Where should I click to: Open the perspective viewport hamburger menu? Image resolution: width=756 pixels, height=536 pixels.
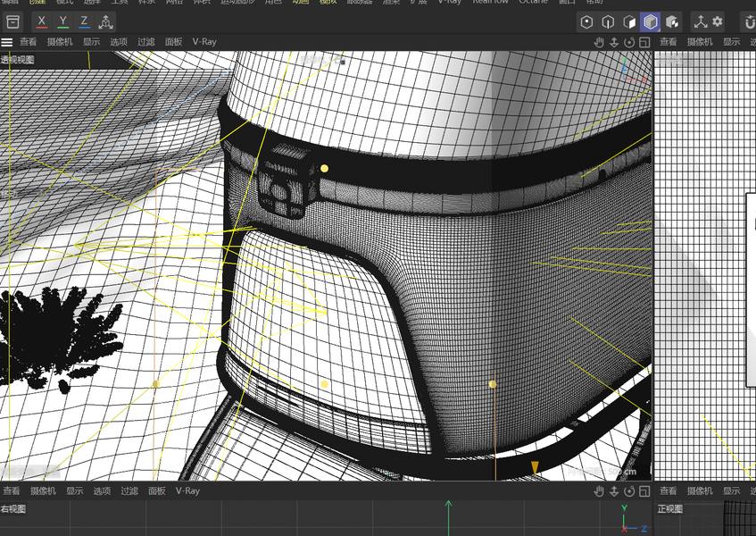7,42
